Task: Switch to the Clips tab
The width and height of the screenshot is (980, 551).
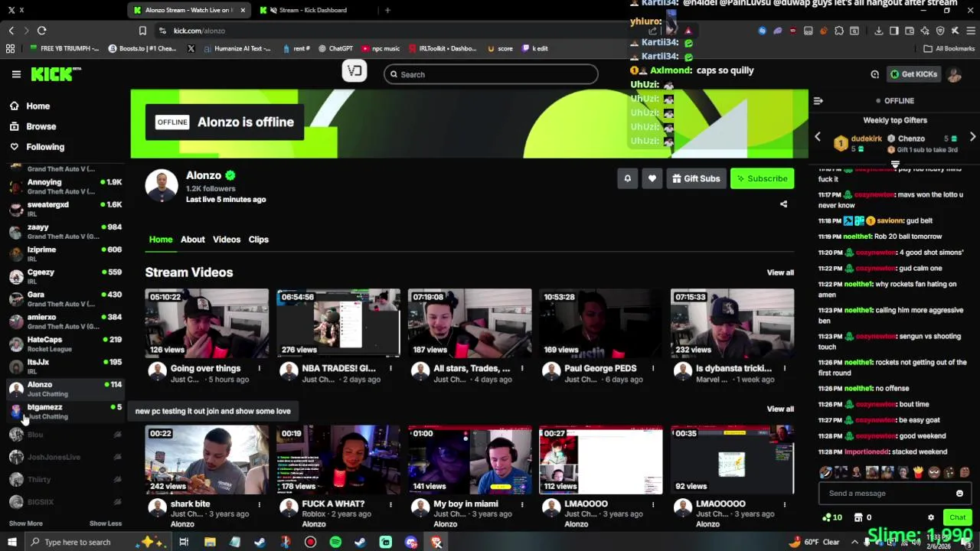Action: click(x=258, y=240)
